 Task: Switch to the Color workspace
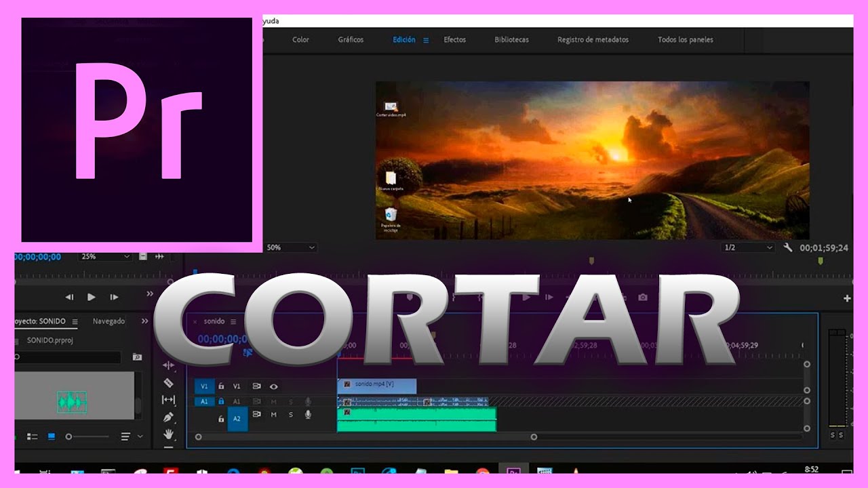300,40
